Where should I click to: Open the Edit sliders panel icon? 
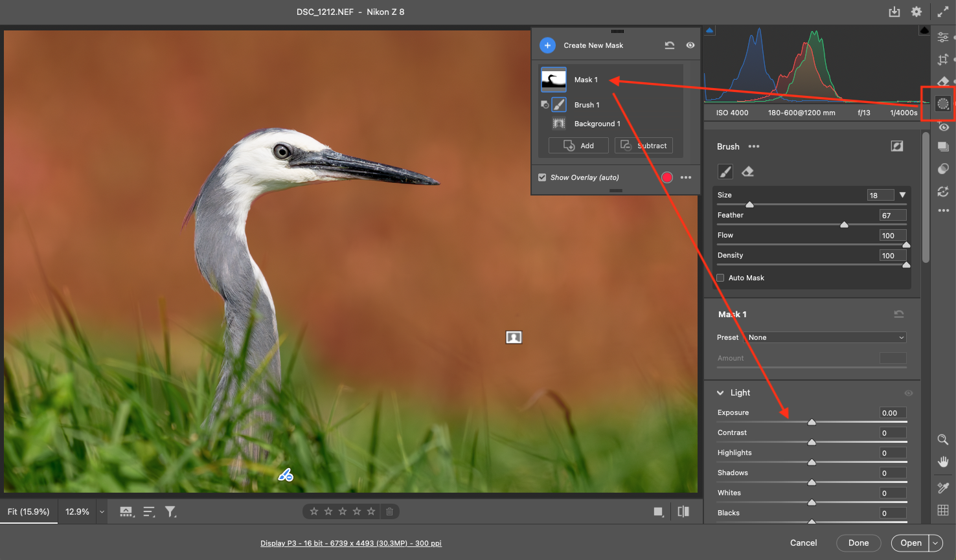[943, 38]
